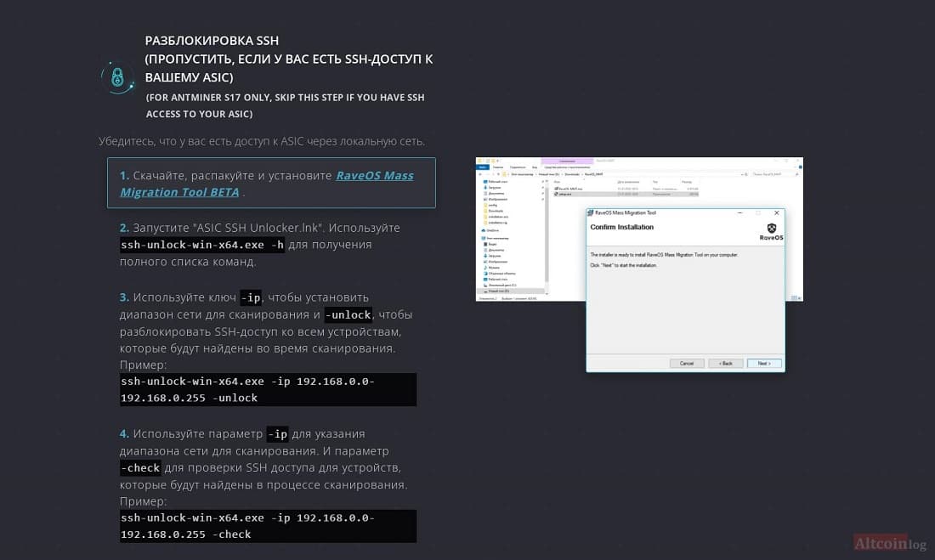Select the RaveOS_MMT.msi file in Explorer
The height and width of the screenshot is (560, 935).
[626, 189]
